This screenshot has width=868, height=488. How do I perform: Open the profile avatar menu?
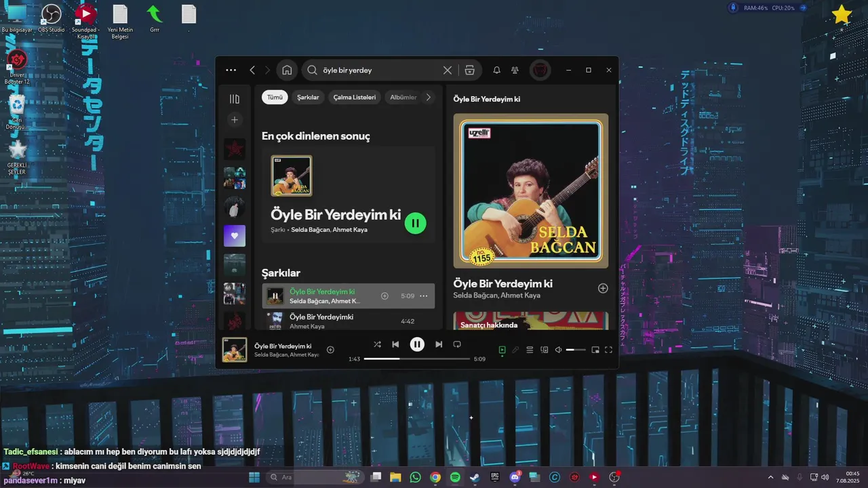click(540, 70)
